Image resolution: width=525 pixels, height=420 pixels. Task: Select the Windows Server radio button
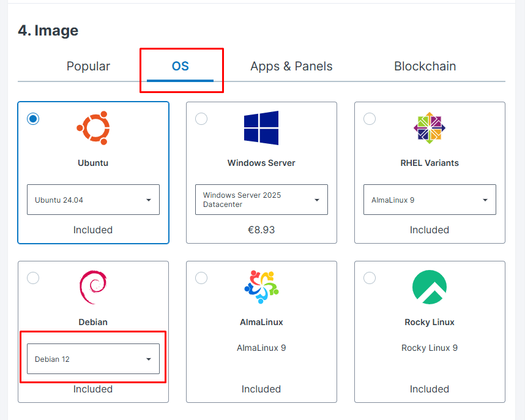tap(201, 119)
